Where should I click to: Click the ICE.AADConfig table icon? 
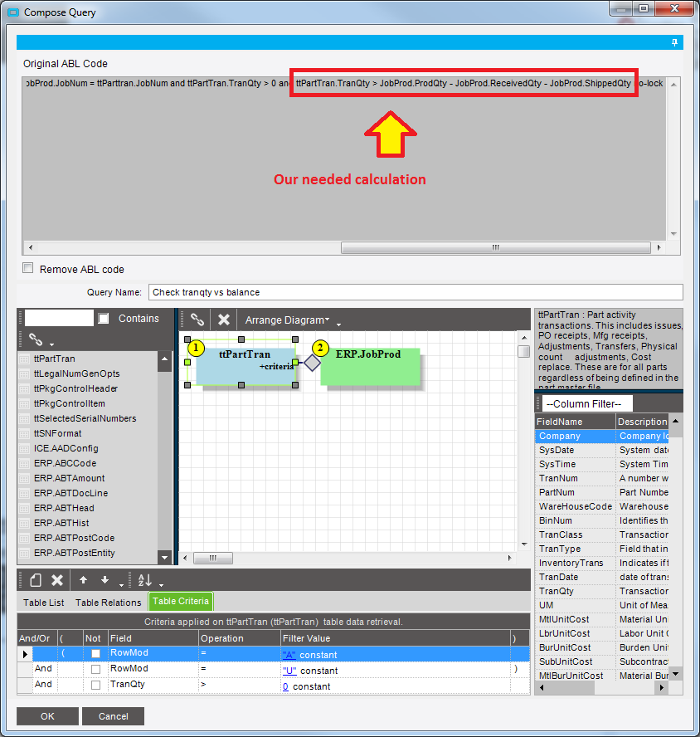click(x=24, y=449)
